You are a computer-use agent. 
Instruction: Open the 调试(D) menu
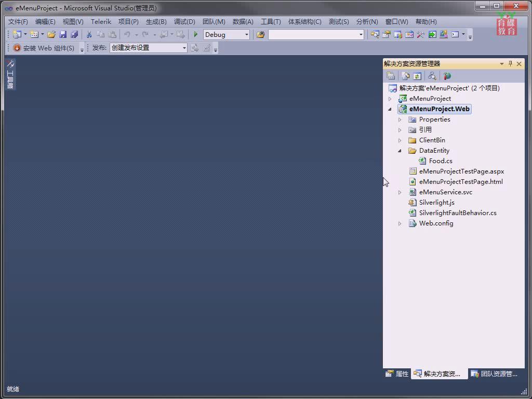tap(184, 22)
